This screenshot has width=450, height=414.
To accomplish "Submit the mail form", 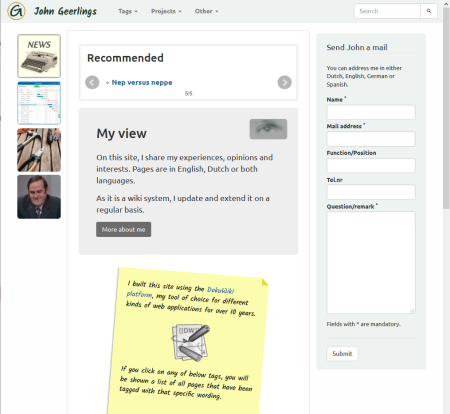I will pos(342,354).
